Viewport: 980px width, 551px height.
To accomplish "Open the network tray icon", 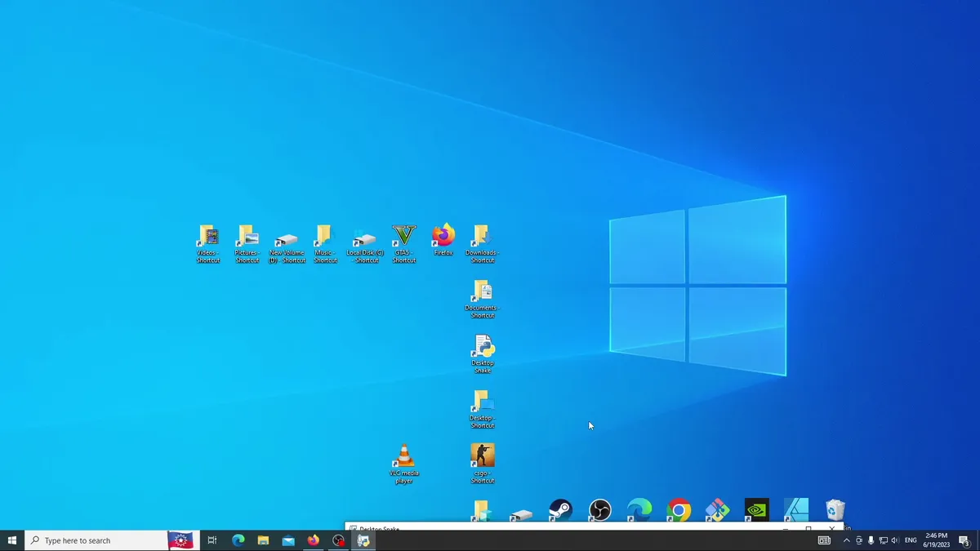I will (x=883, y=540).
